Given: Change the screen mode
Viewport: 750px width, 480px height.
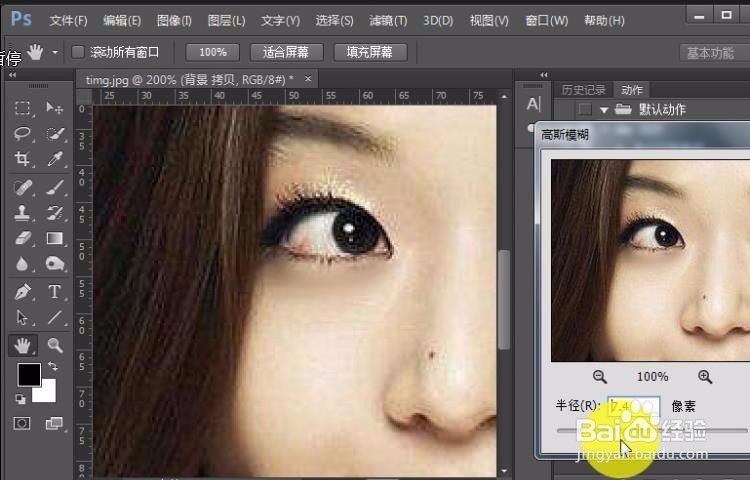Looking at the screenshot, I should 54,423.
